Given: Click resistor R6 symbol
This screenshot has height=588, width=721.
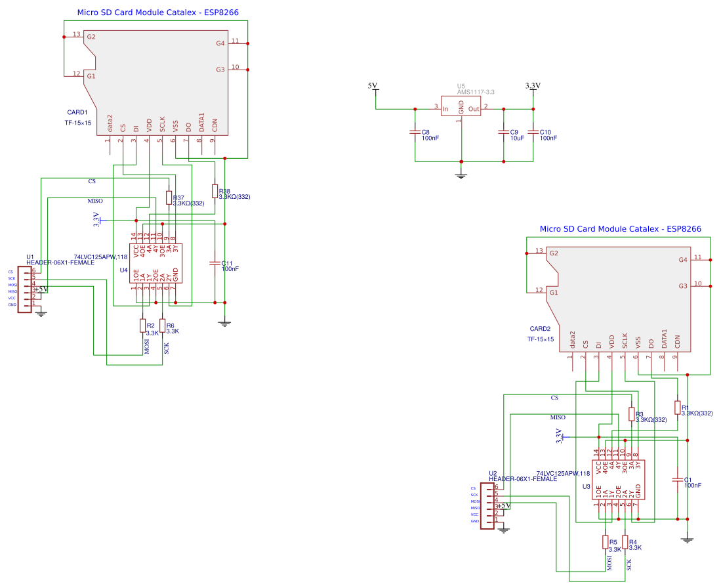Looking at the screenshot, I should pos(162,325).
